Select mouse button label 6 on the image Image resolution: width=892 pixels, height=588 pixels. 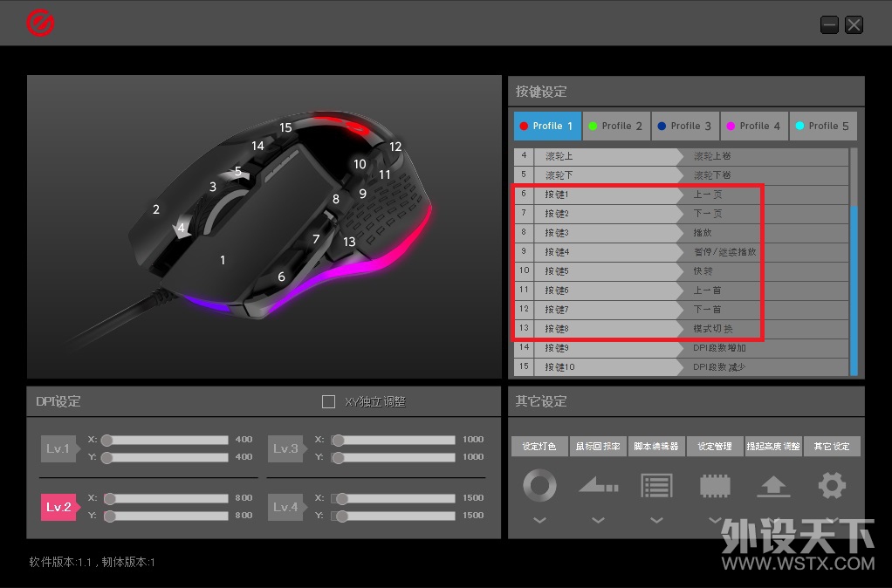[281, 277]
